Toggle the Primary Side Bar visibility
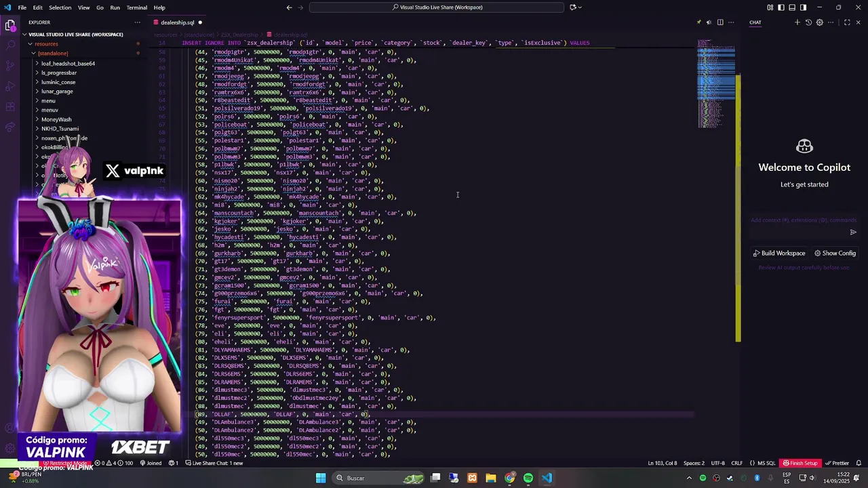Viewport: 868px width, 488px height. click(781, 7)
